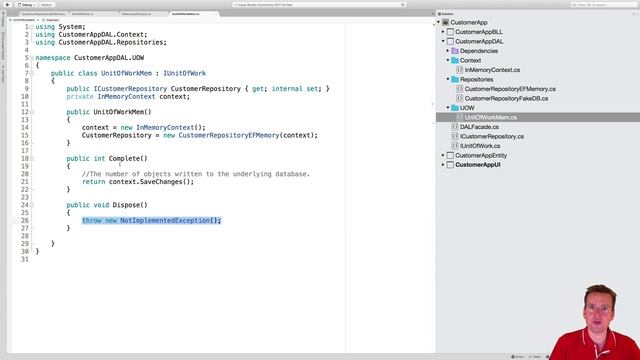
Task: Click the IUnitOfWork.cs file icon
Action: (455, 146)
